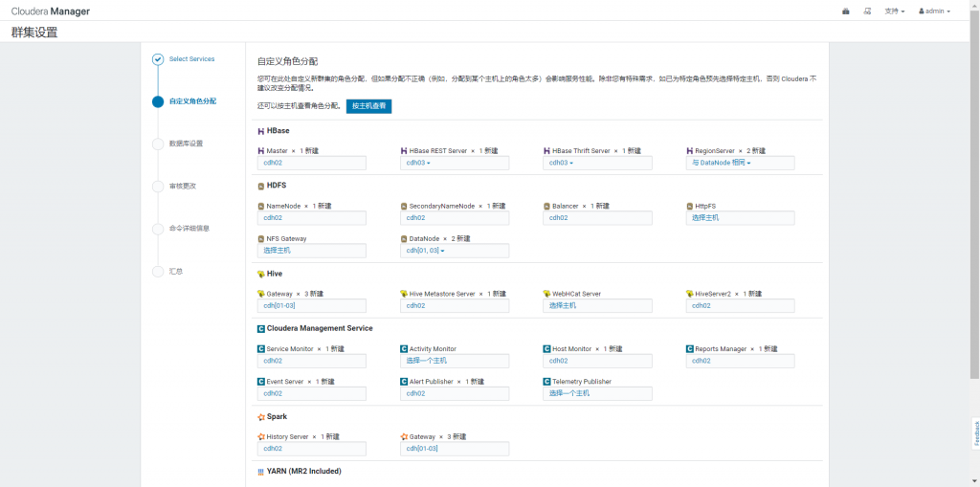The height and width of the screenshot is (487, 980).
Task: Click the SecondaryNameNode role icon
Action: tap(404, 206)
